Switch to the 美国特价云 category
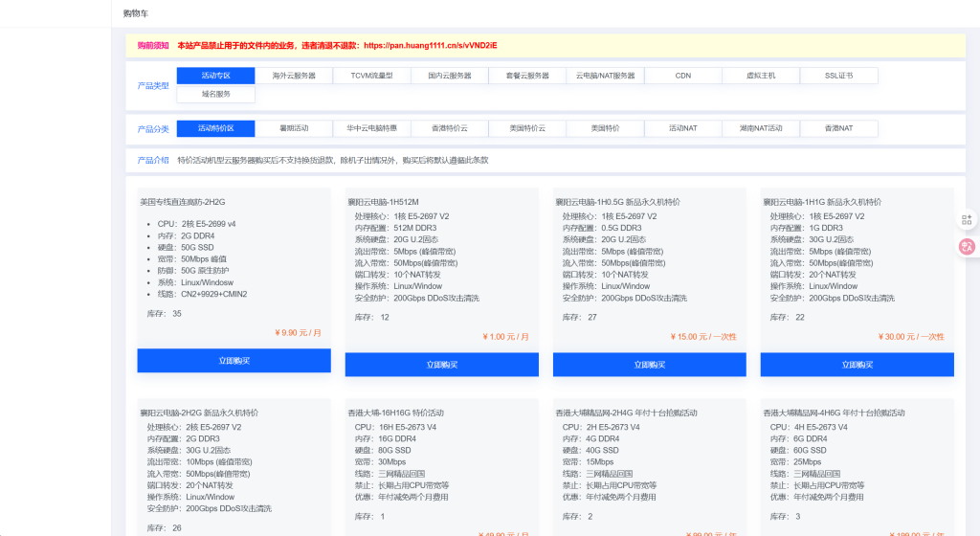 (x=527, y=128)
